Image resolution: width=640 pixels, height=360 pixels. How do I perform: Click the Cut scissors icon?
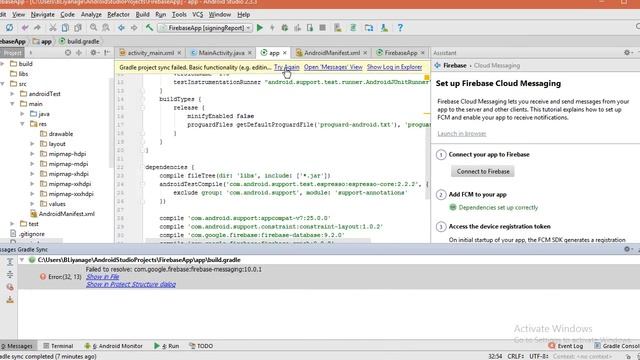pyautogui.click(x=53, y=28)
